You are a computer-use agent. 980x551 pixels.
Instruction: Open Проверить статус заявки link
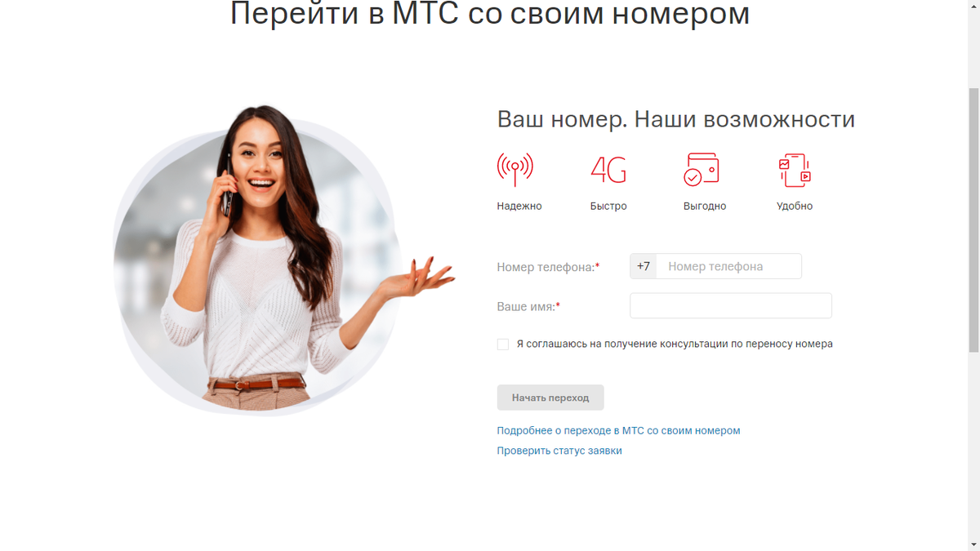(x=559, y=451)
